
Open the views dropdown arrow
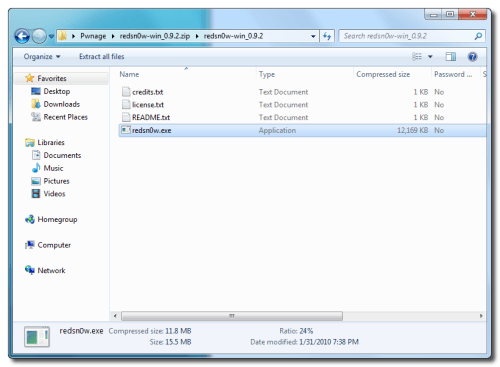click(430, 57)
